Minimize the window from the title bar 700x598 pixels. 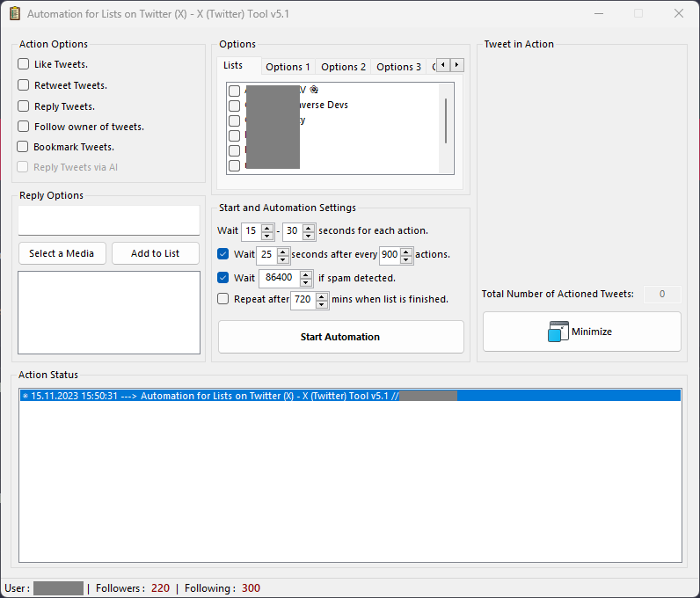pos(599,13)
